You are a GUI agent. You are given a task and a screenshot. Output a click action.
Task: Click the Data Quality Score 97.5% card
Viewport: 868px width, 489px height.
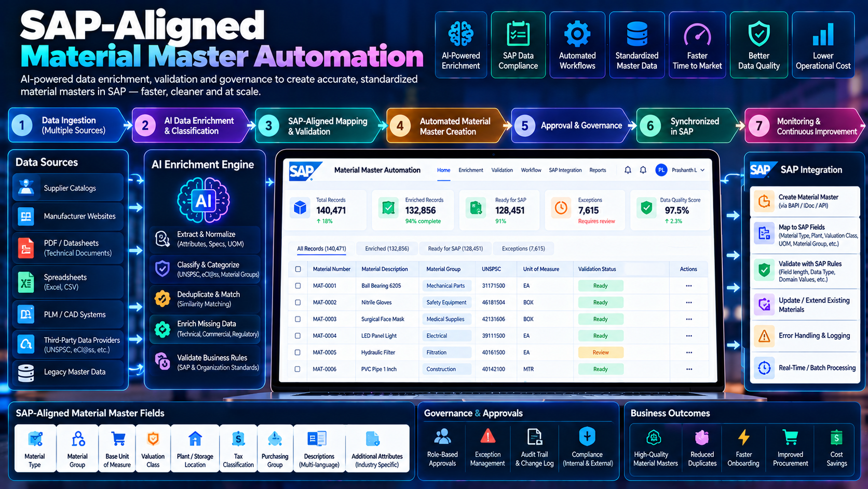click(670, 210)
